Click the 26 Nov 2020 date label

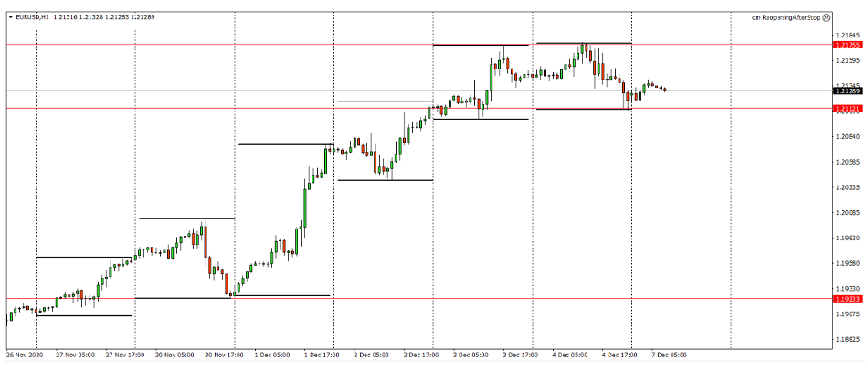25,355
